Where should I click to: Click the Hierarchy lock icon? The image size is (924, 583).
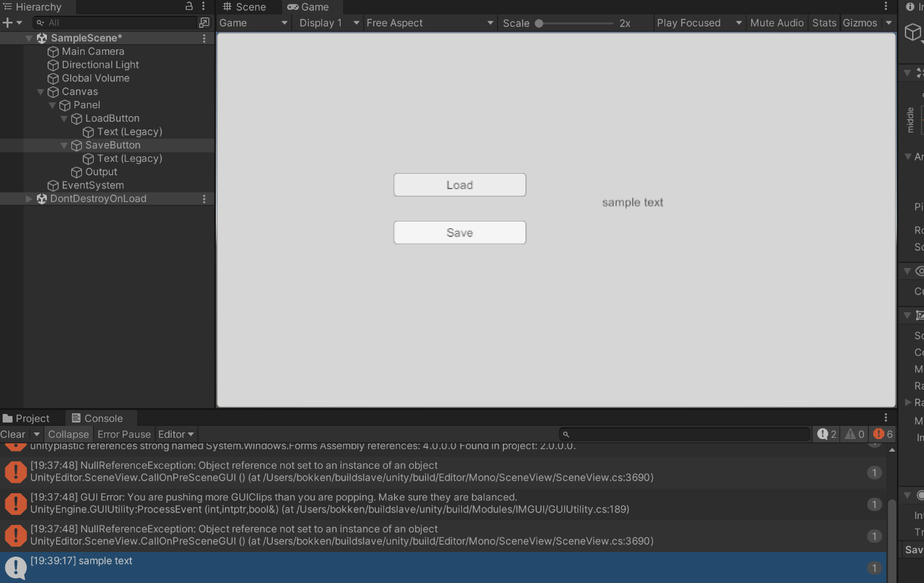pyautogui.click(x=189, y=6)
